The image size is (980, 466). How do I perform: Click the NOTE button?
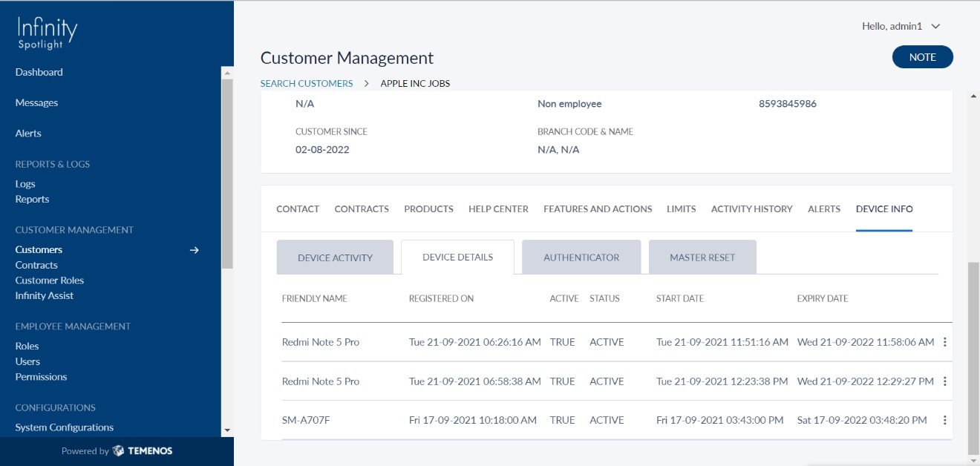tap(922, 57)
